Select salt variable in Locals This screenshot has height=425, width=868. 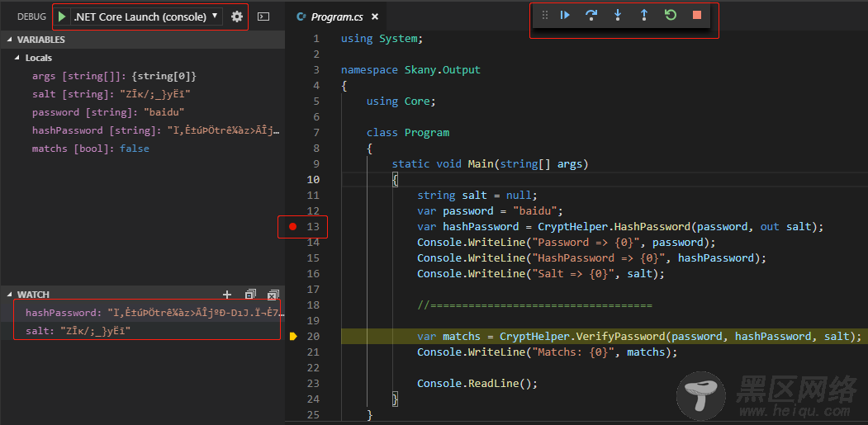pyautogui.click(x=142, y=95)
